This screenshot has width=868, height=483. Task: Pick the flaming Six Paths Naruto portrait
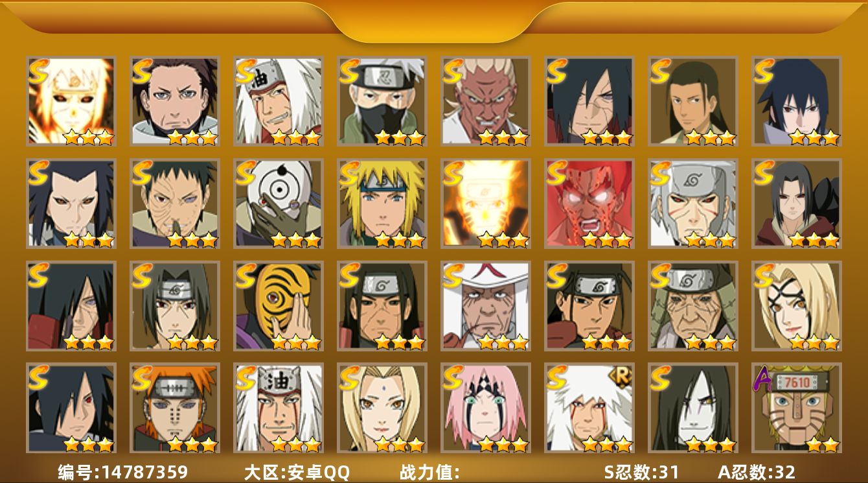[71, 100]
